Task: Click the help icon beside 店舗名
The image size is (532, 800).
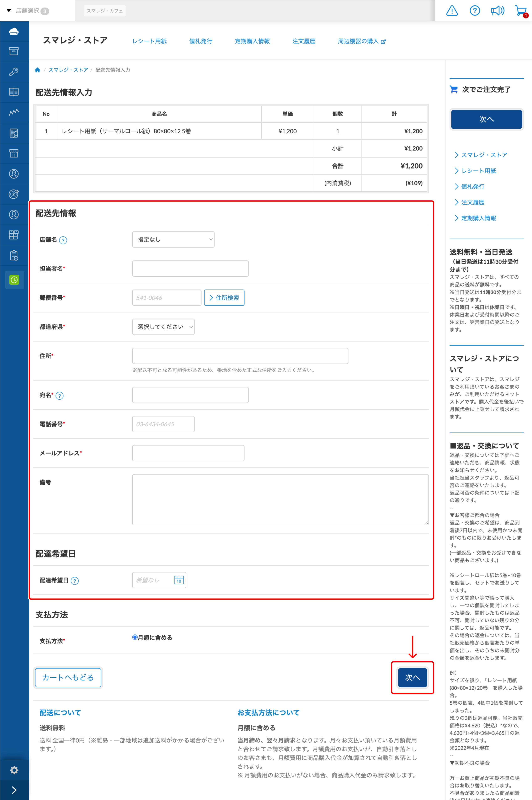Action: pyautogui.click(x=63, y=240)
